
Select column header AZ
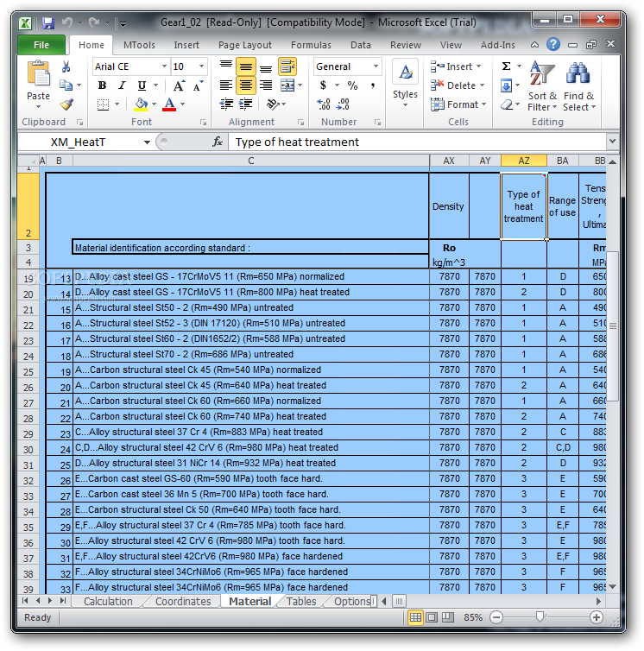(x=524, y=161)
